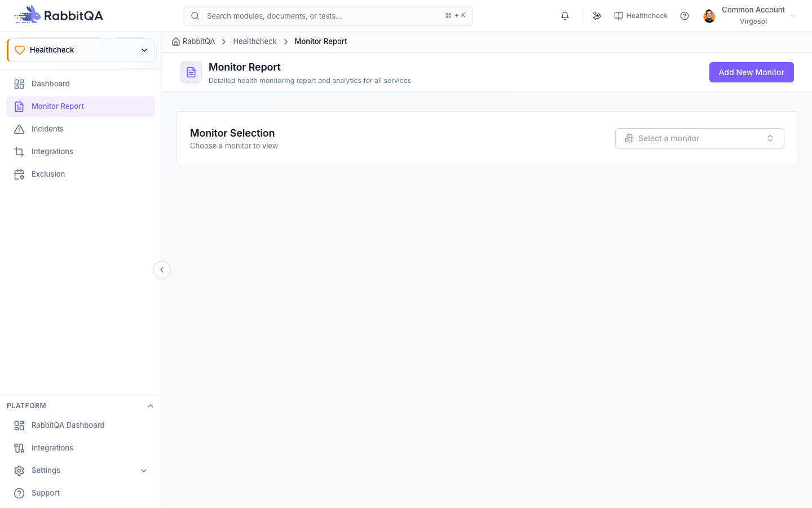
Task: Click Add New Monitor button
Action: click(751, 72)
